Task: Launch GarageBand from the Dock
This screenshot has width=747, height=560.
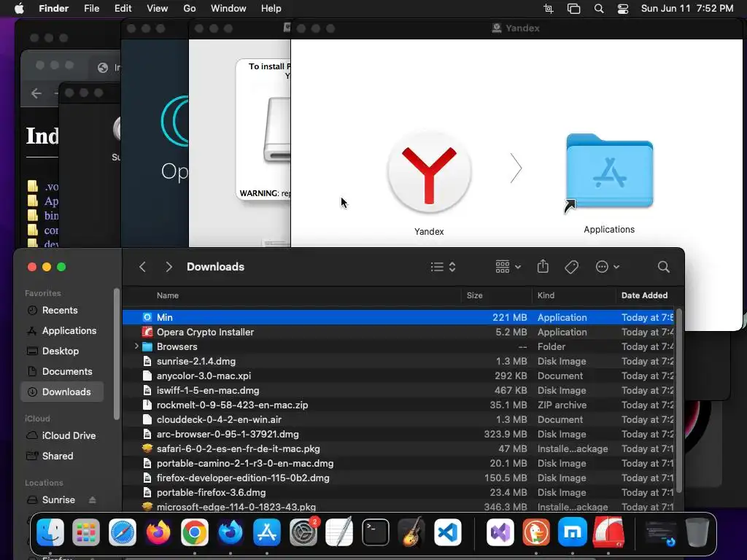Action: pyautogui.click(x=411, y=532)
